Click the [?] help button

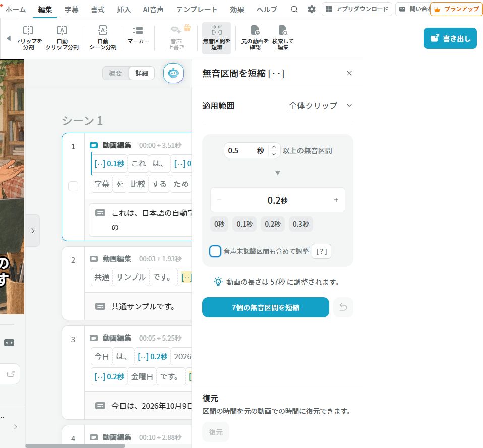(321, 251)
